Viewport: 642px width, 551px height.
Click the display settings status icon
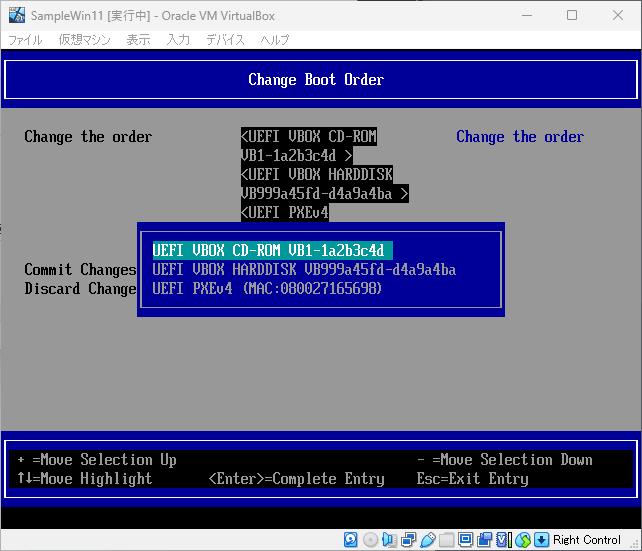[465, 540]
